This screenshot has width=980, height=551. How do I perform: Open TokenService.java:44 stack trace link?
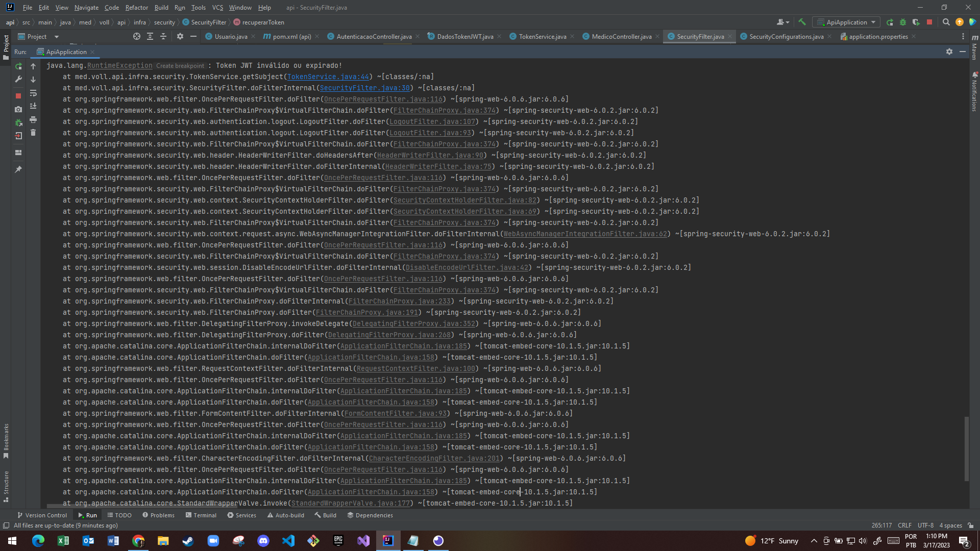point(328,77)
